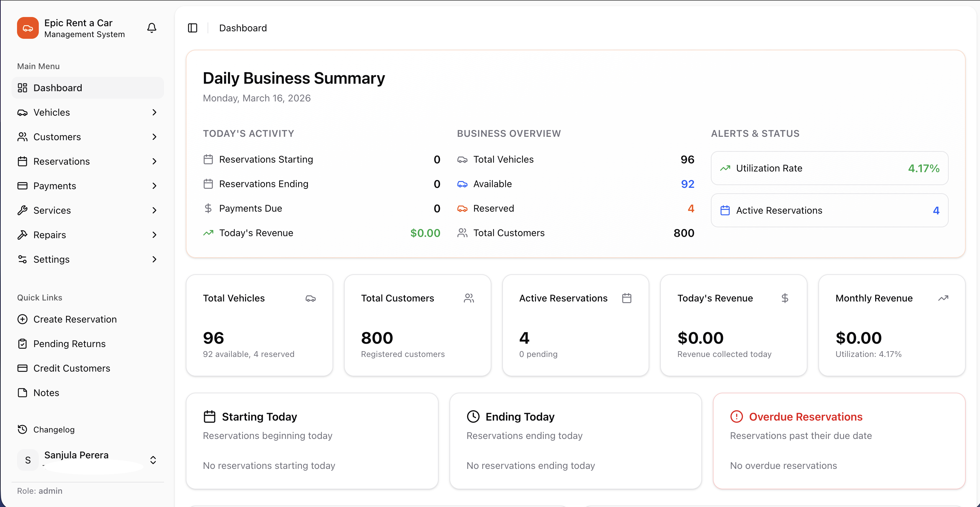Viewport: 980px width, 507px height.
Task: Expand the Vehicles menu chevron
Action: (154, 112)
